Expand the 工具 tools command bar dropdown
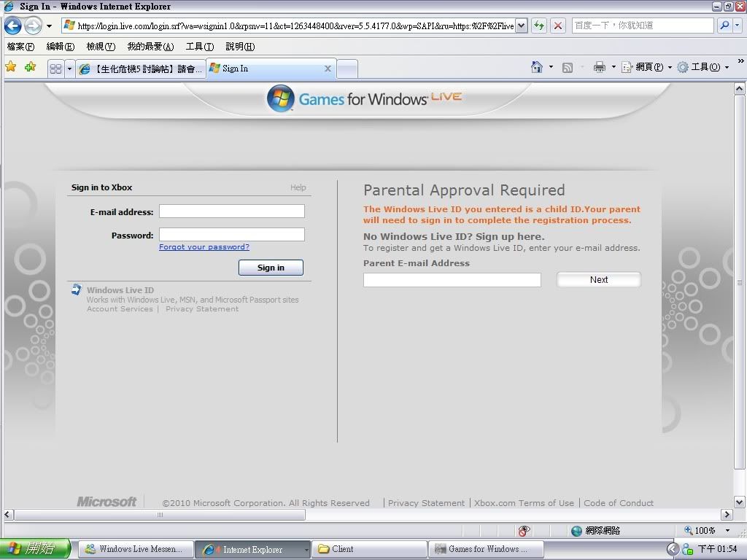Viewport: 747px width, 560px height. [727, 67]
